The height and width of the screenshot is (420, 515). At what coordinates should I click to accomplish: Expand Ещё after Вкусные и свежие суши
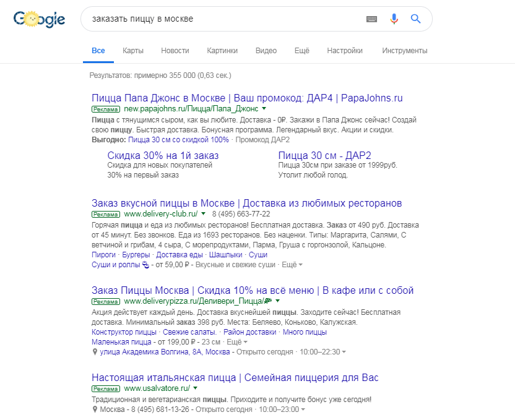(292, 265)
